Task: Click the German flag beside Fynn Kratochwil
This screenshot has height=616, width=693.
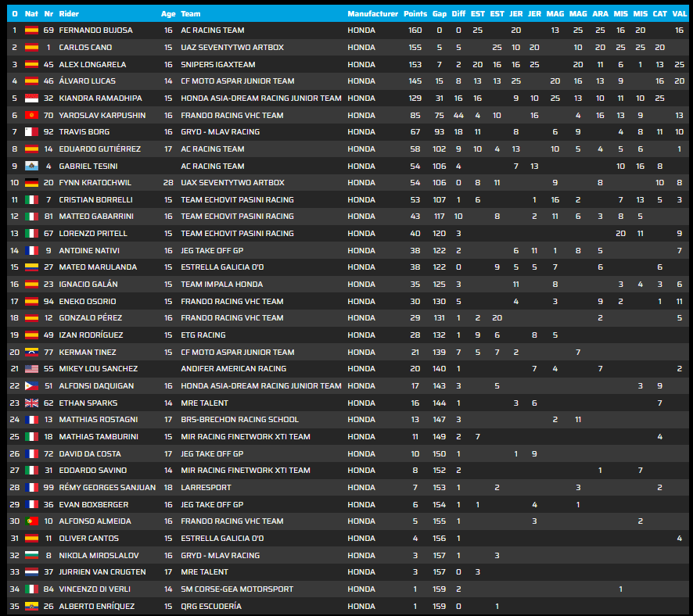Action: tap(31, 183)
